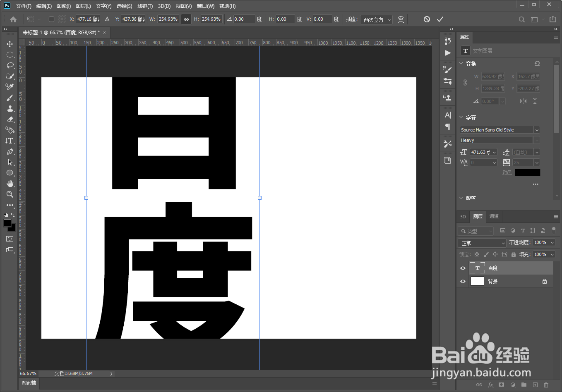562x392 pixels.
Task: Hide the 背景 layer
Action: pyautogui.click(x=463, y=281)
